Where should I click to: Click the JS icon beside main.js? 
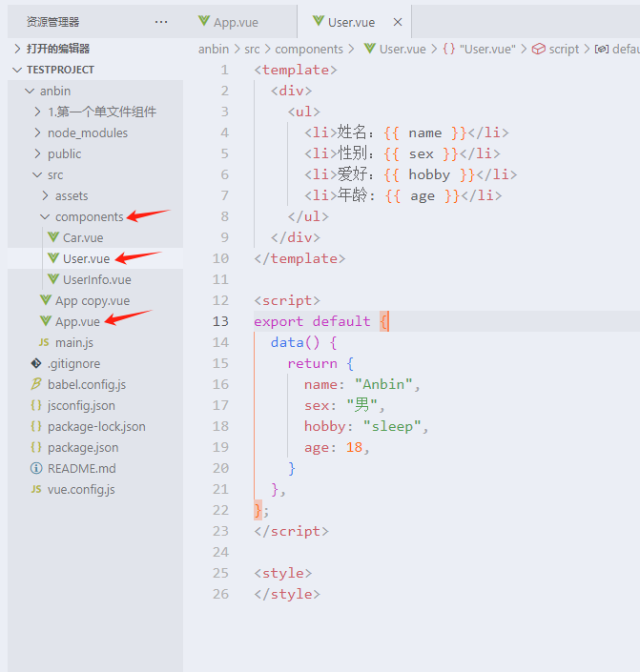coord(43,342)
